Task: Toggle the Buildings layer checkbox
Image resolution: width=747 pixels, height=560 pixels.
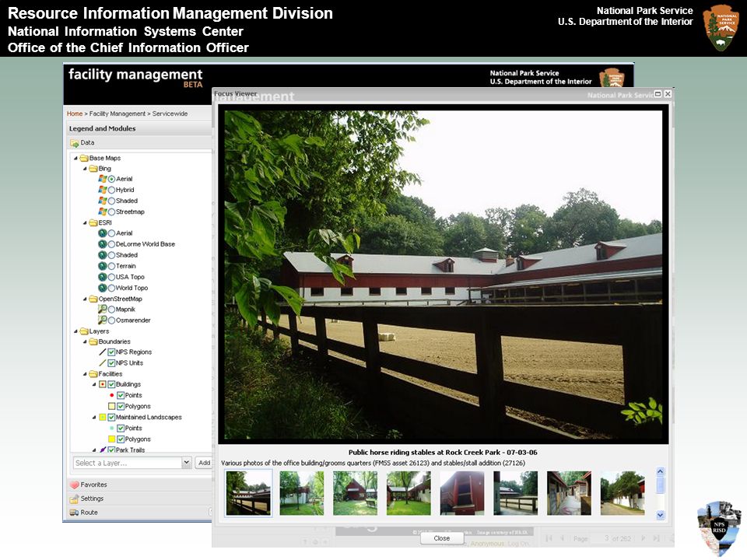Action: pyautogui.click(x=111, y=385)
